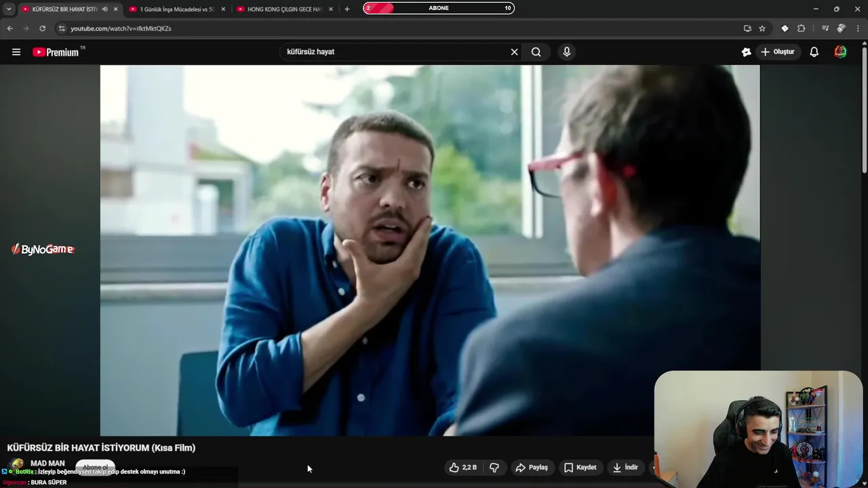Image resolution: width=868 pixels, height=488 pixels.
Task: Close the KÜFÜRSÜZ BİR HAYAT tab
Action: pos(116,9)
